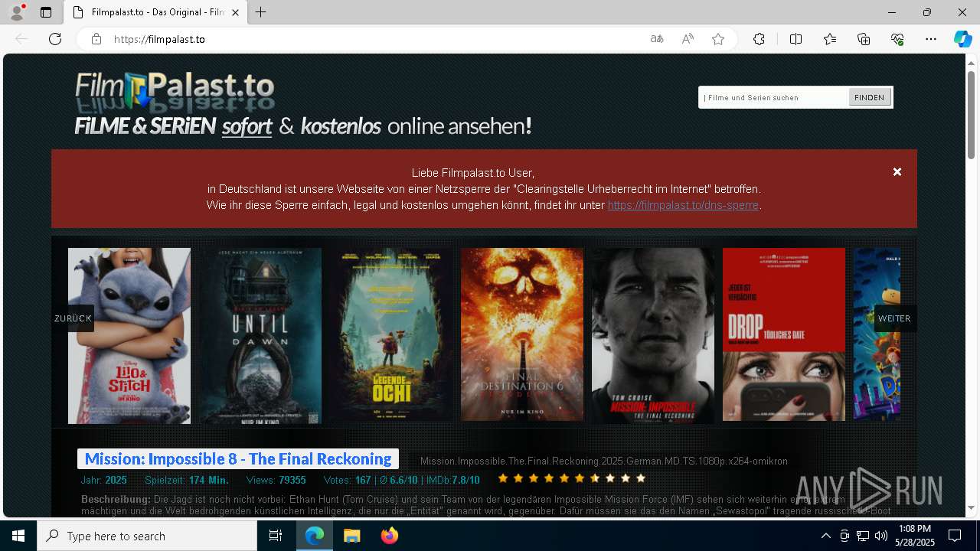
Task: Open Windows Start menu
Action: point(18,536)
